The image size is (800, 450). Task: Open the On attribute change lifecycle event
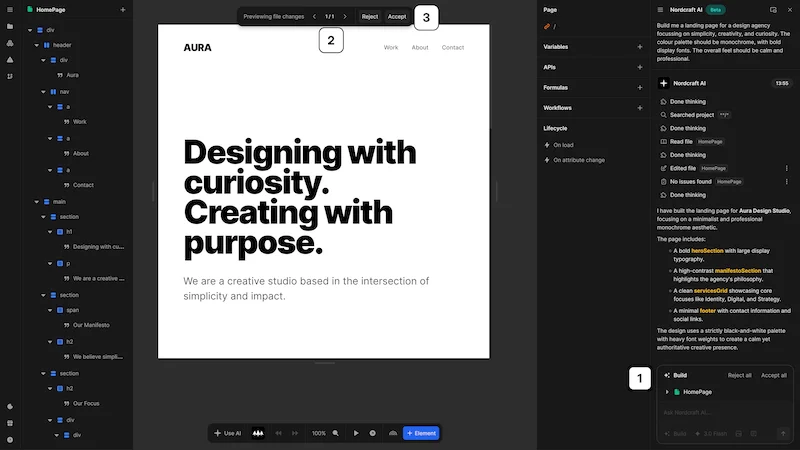coord(574,160)
